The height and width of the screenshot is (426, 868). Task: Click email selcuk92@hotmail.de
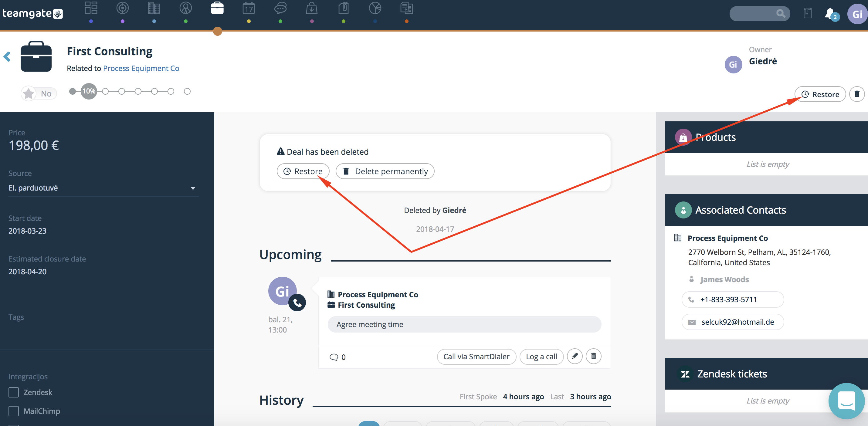tap(733, 322)
